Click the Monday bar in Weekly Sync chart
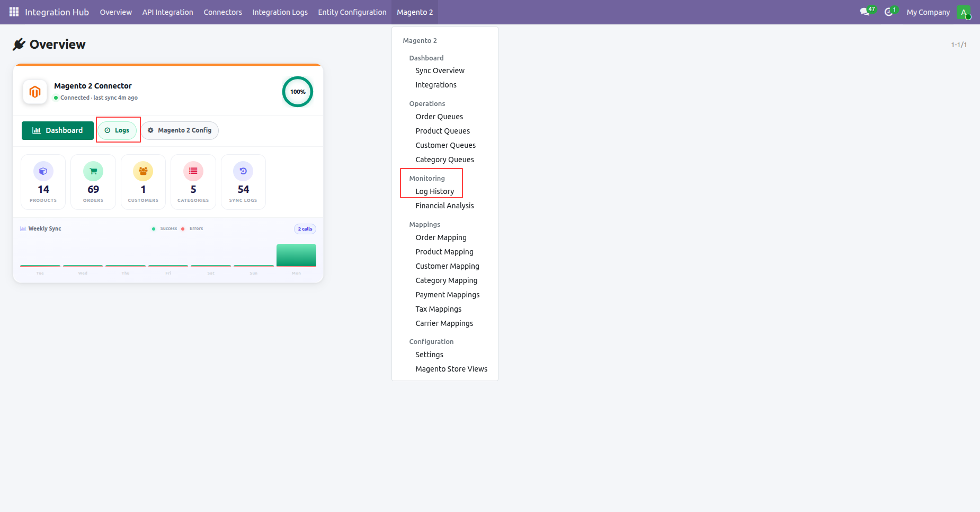 pyautogui.click(x=296, y=255)
